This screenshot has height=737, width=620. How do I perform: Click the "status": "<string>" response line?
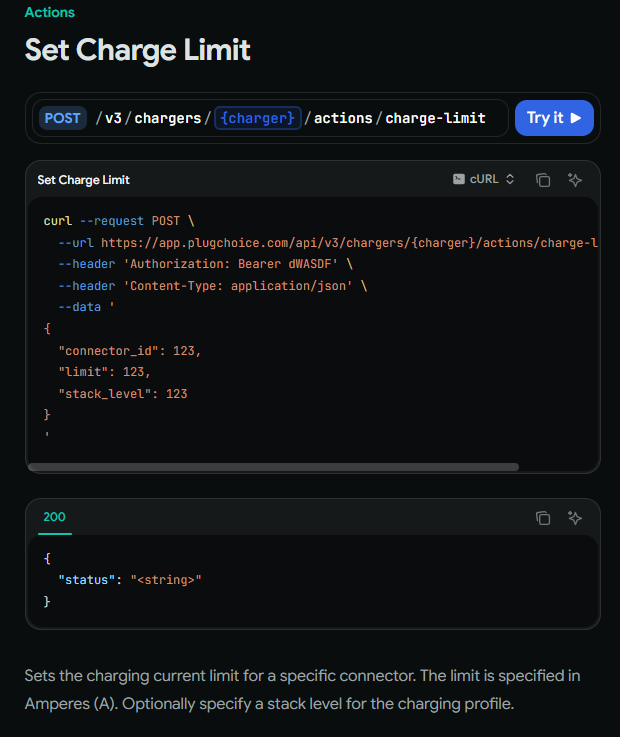click(x=130, y=580)
